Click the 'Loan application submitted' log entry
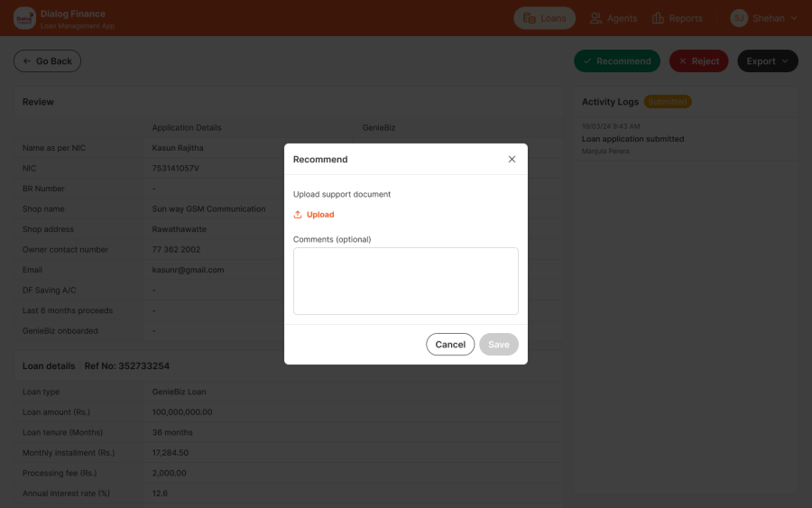 (x=632, y=139)
